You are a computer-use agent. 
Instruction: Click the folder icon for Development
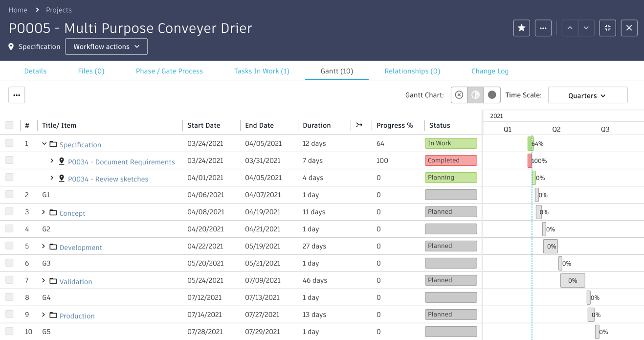point(53,247)
